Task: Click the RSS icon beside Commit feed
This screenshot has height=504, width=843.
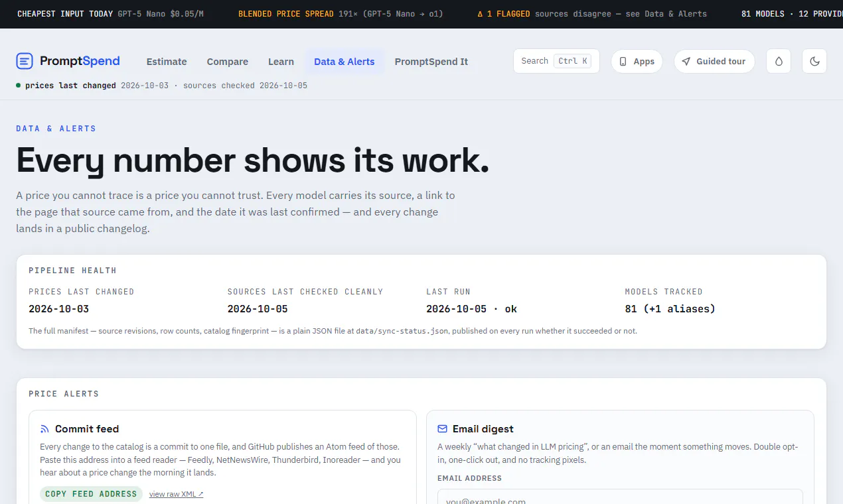Action: pos(45,429)
